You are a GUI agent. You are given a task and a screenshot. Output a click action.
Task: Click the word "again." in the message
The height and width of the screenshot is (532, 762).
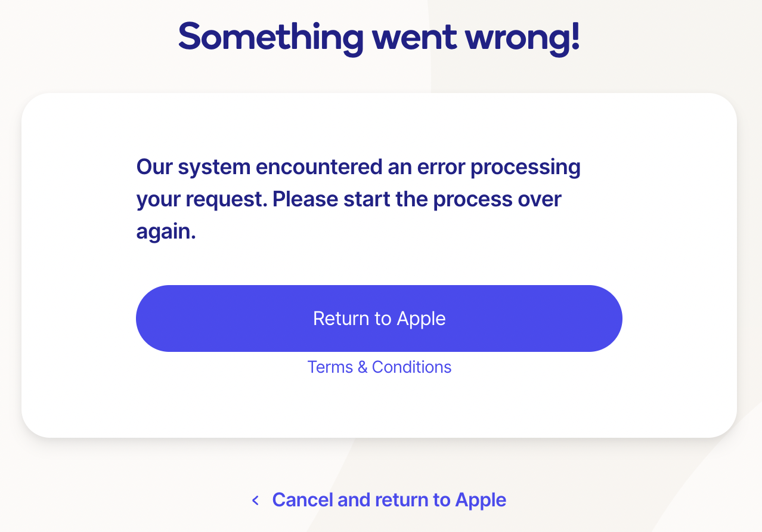(x=166, y=231)
